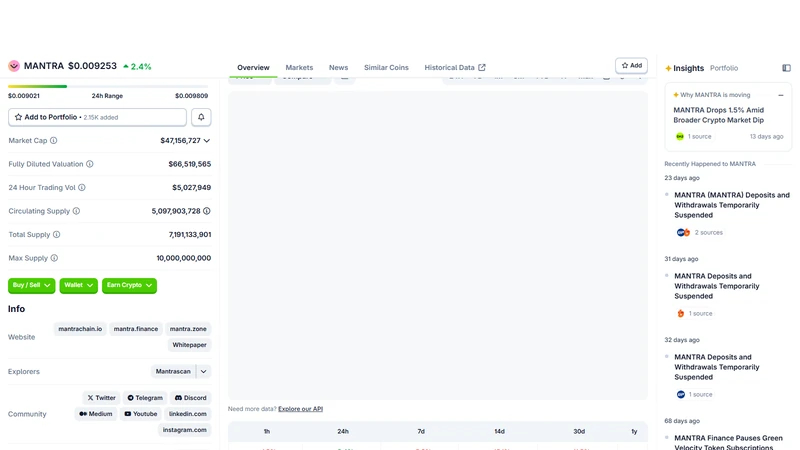
Task: Open the Earn Crypto dropdown
Action: click(130, 285)
